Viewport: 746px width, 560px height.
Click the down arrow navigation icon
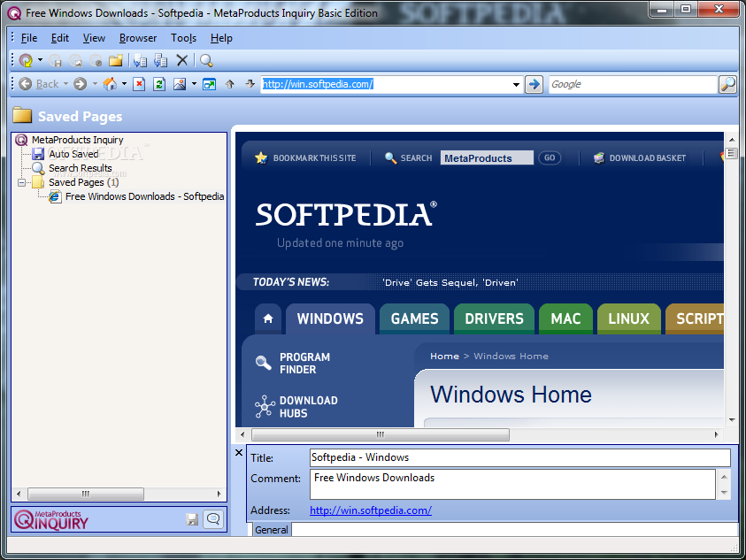(x=250, y=84)
